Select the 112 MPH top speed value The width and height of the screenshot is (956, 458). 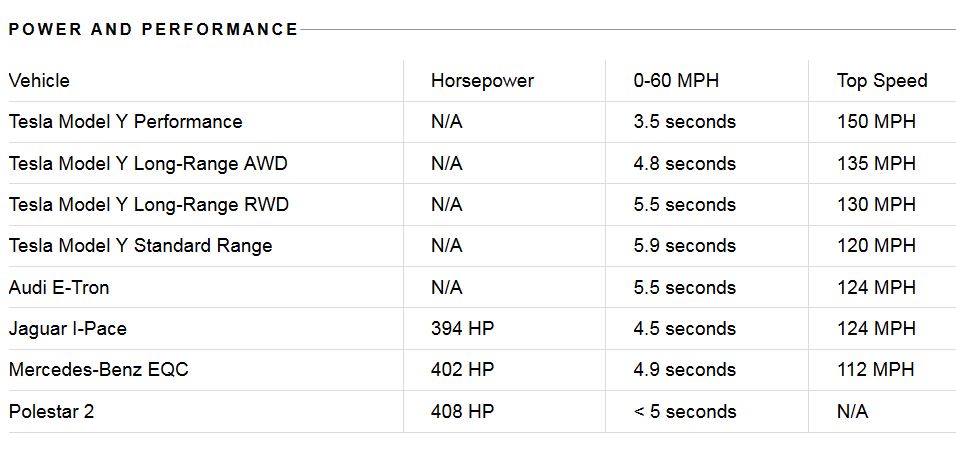(875, 370)
